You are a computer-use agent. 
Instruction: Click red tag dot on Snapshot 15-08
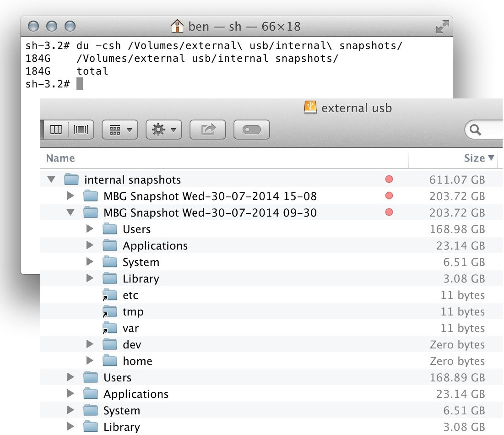click(x=389, y=196)
